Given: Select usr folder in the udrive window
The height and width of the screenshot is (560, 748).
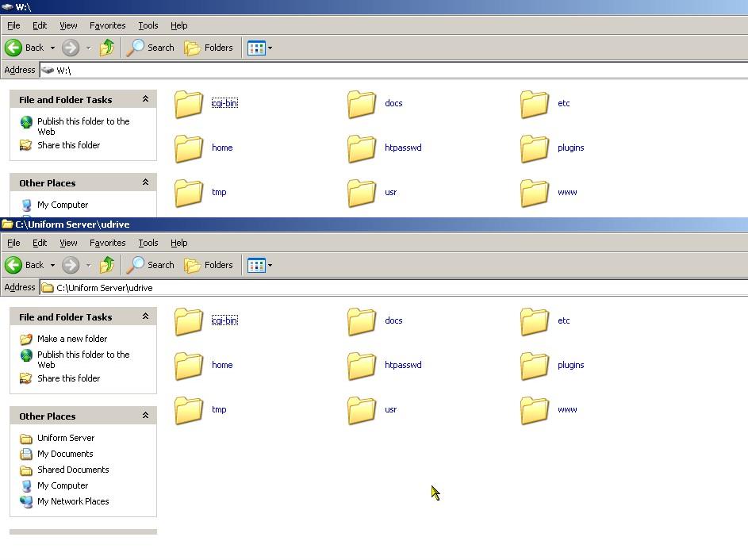Looking at the screenshot, I should 372,409.
